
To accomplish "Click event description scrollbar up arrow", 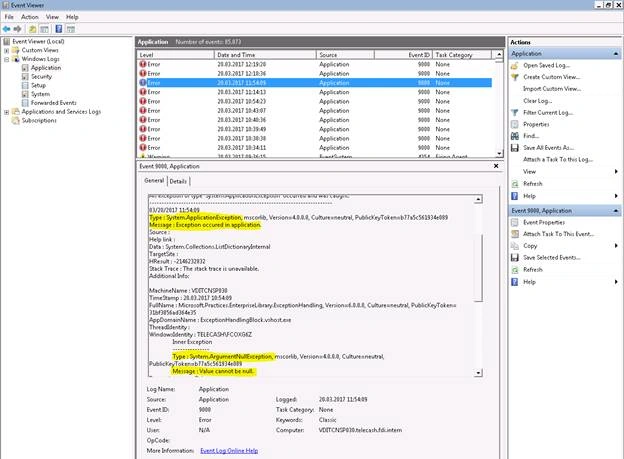I will (x=478, y=199).
